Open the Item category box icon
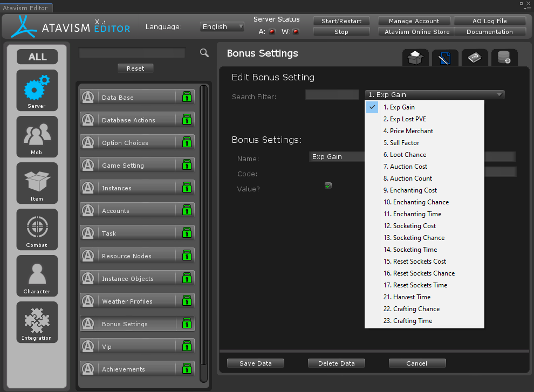 coord(37,182)
